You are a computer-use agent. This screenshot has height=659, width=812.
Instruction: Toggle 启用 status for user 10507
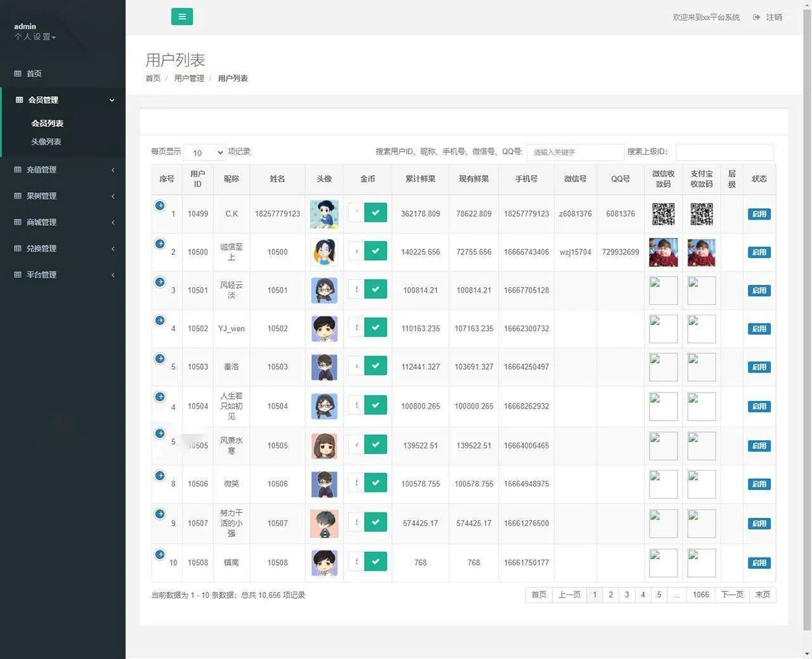(759, 523)
